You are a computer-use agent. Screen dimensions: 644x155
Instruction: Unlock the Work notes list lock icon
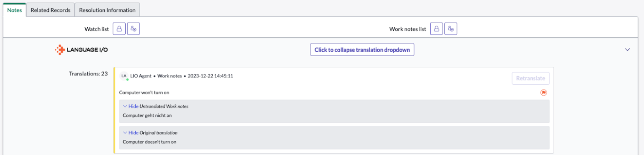point(436,29)
